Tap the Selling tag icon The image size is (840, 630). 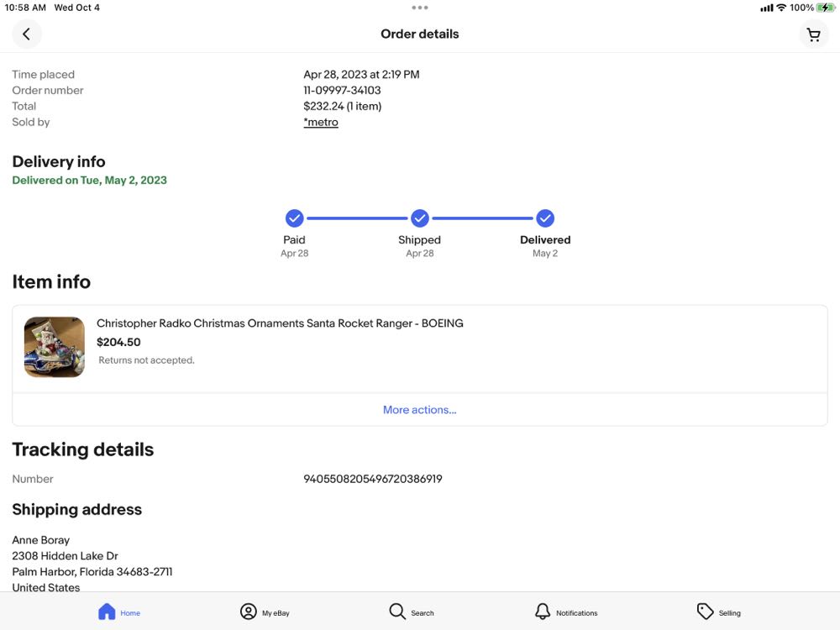point(706,612)
